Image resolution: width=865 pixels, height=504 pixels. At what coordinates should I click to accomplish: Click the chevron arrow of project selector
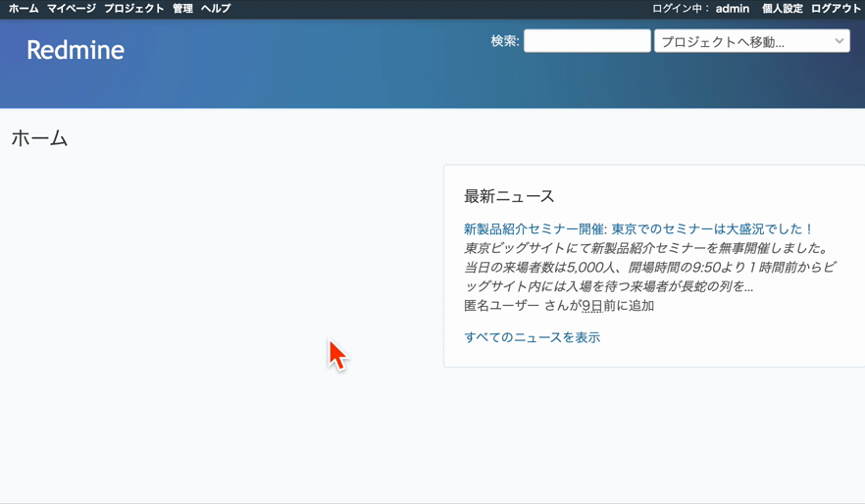pyautogui.click(x=840, y=41)
